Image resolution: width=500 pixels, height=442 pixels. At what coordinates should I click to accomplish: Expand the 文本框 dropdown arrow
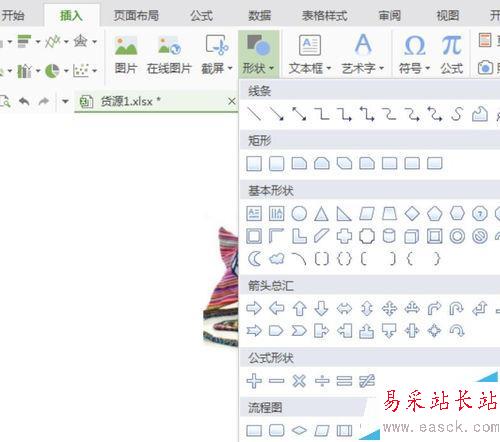329,68
